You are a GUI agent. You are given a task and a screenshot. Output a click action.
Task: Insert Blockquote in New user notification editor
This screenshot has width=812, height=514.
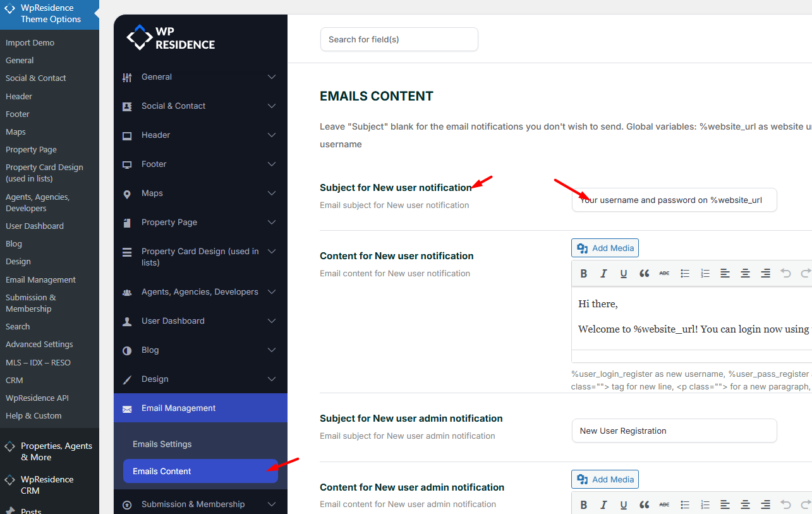click(x=644, y=273)
